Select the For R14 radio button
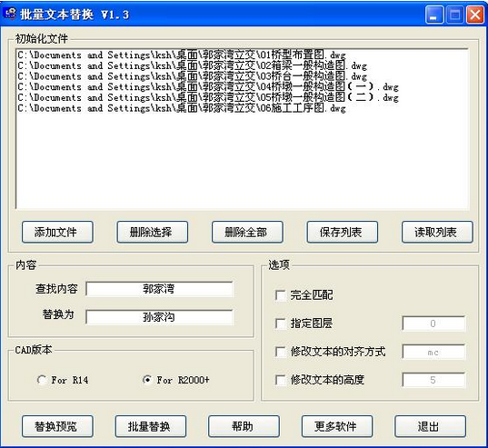488x448 pixels. point(42,380)
